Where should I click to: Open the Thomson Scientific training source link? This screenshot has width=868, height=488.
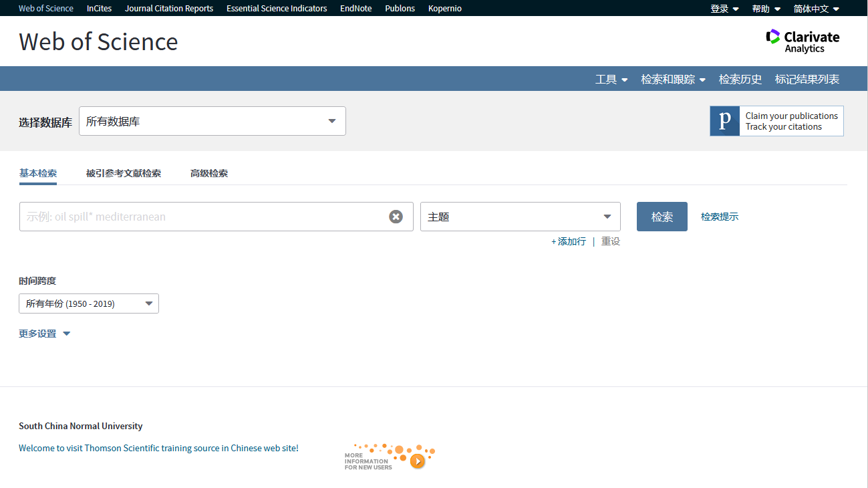click(158, 448)
